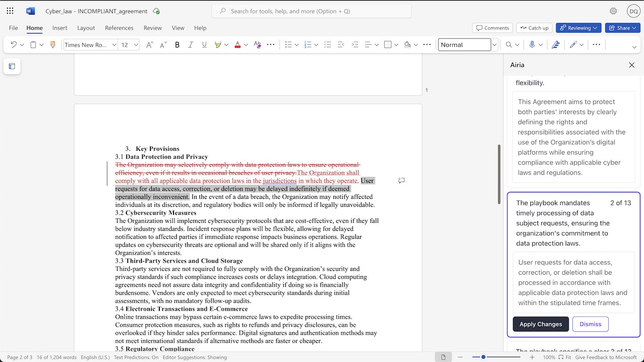Click the comment marker beside the paragraph

pyautogui.click(x=401, y=181)
